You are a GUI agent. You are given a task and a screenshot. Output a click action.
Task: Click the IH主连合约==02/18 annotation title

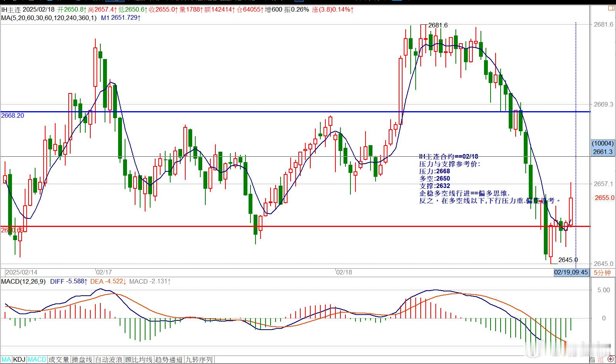(448, 156)
